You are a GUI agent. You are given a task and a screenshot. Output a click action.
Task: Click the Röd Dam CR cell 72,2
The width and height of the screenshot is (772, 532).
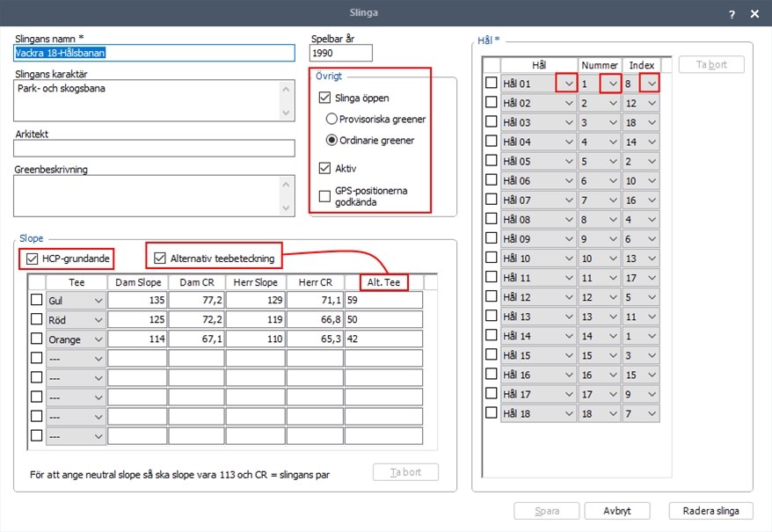pos(196,320)
